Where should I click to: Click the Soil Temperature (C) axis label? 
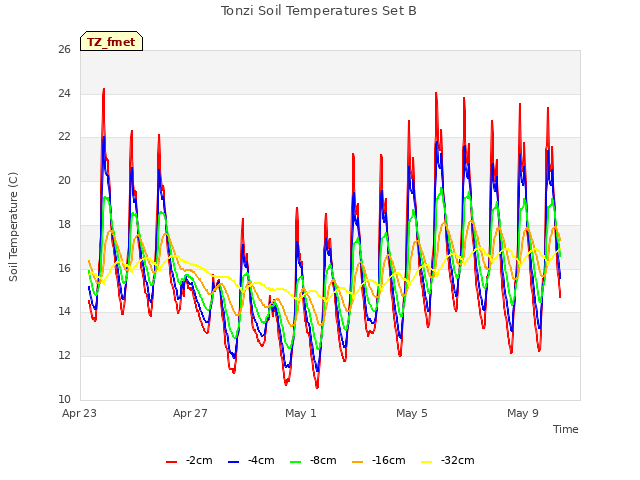click(13, 227)
